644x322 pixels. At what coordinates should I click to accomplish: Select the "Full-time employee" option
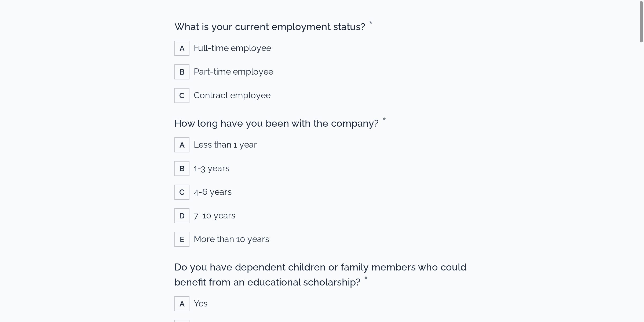pos(232,48)
